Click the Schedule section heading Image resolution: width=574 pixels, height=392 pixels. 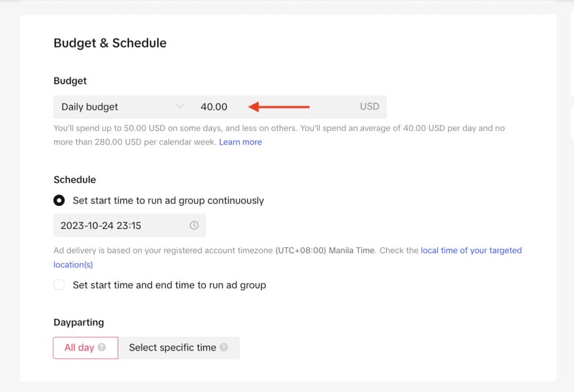pos(75,179)
